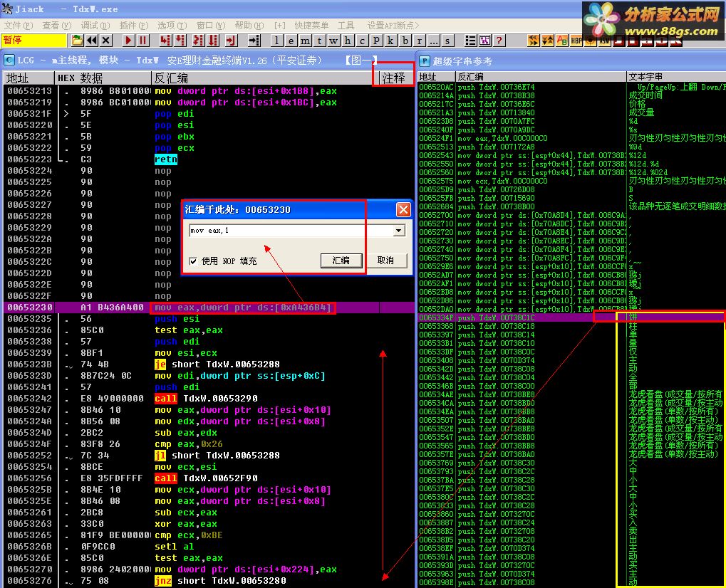Show References with the 'r' button
Viewport: 726px width, 588px height.
click(420, 41)
